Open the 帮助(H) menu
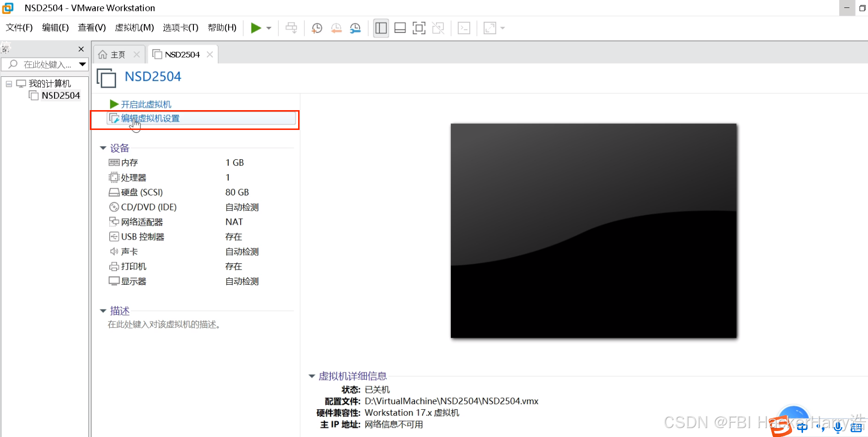868x437 pixels. (x=222, y=28)
